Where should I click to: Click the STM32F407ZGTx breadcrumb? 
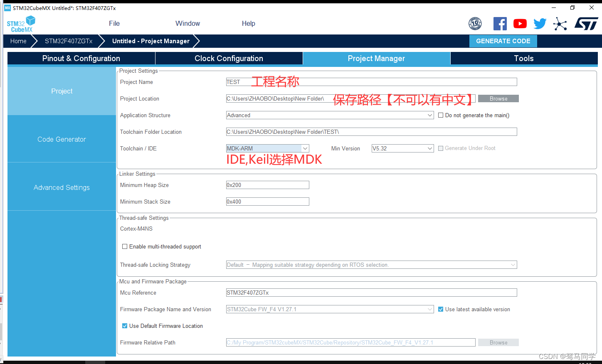coord(69,41)
